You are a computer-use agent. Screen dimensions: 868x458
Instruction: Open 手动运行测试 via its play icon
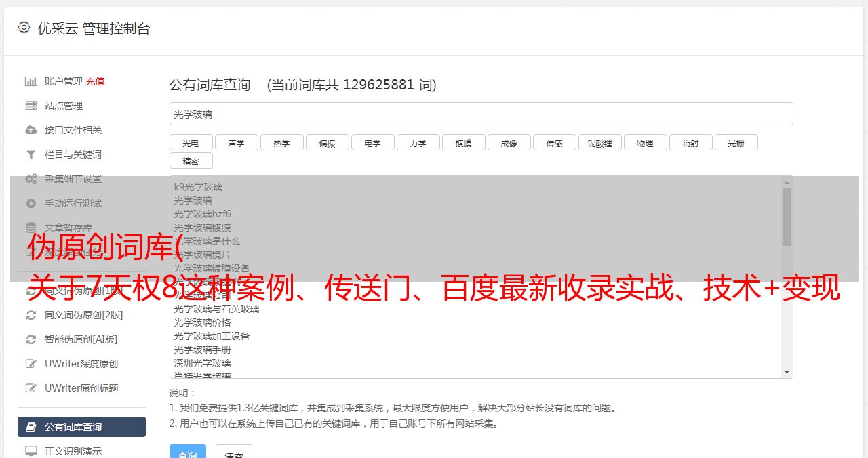(x=31, y=203)
